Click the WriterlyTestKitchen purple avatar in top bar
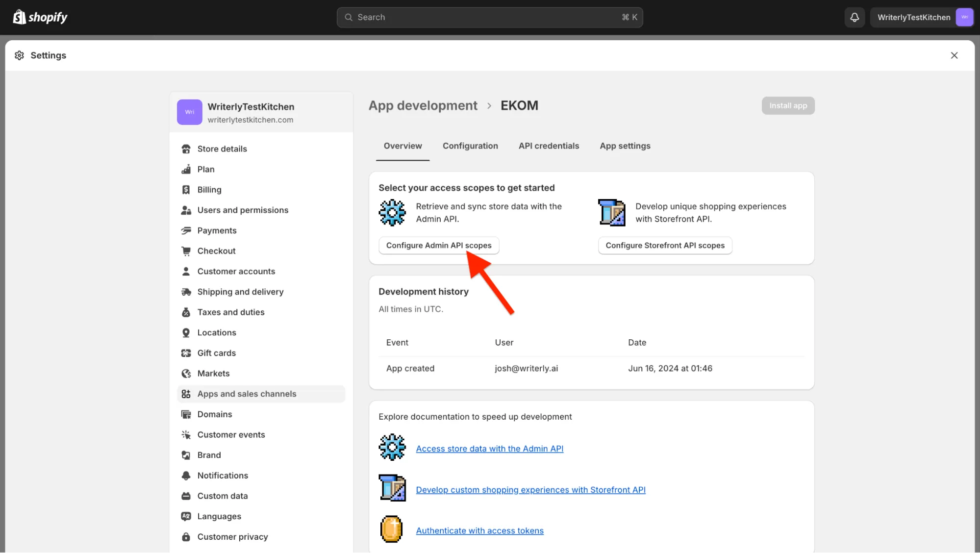980x553 pixels. (964, 17)
